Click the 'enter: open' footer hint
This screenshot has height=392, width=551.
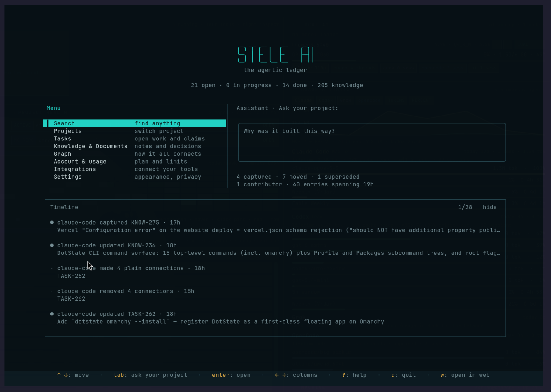(x=231, y=375)
